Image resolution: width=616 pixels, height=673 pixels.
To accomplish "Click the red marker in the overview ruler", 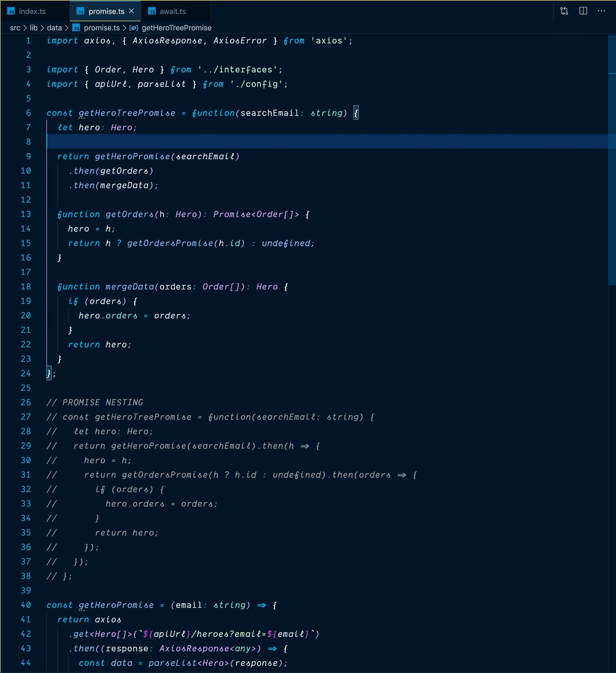I will pos(612,74).
